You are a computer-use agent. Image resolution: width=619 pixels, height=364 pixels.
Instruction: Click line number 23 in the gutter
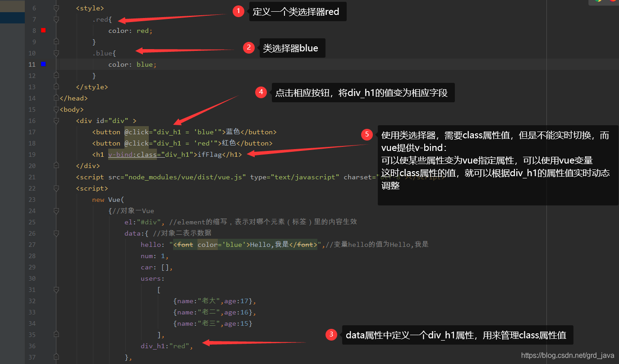(32, 200)
